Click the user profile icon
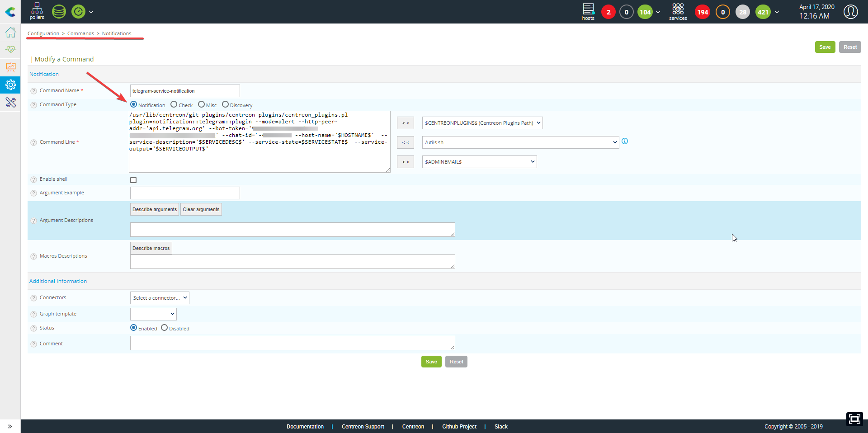 850,12
